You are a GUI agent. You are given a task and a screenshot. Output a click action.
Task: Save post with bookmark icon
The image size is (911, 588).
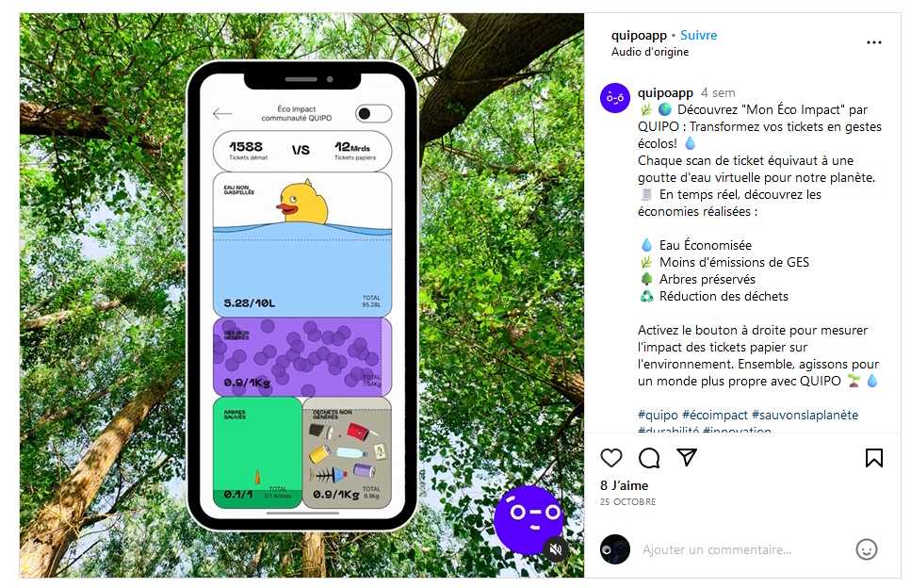874,458
